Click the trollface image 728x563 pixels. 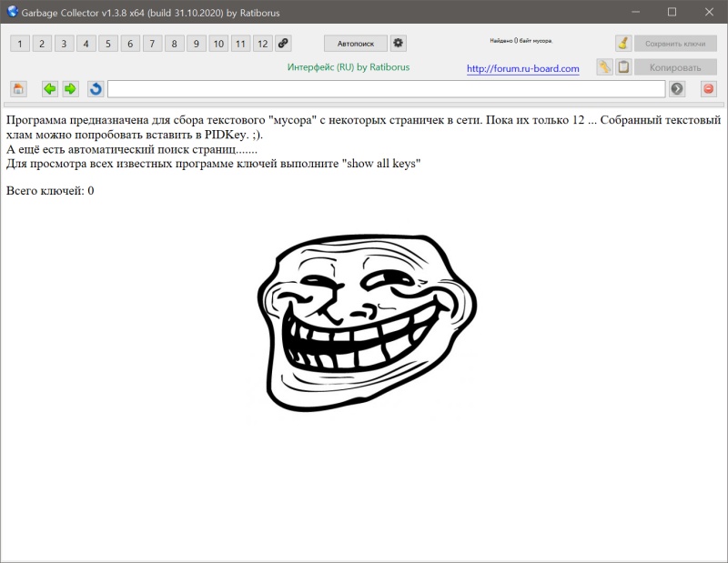point(367,323)
